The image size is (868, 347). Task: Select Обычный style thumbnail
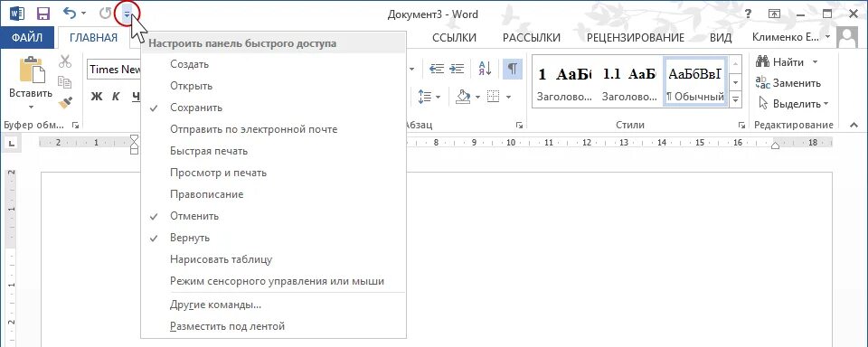click(695, 80)
